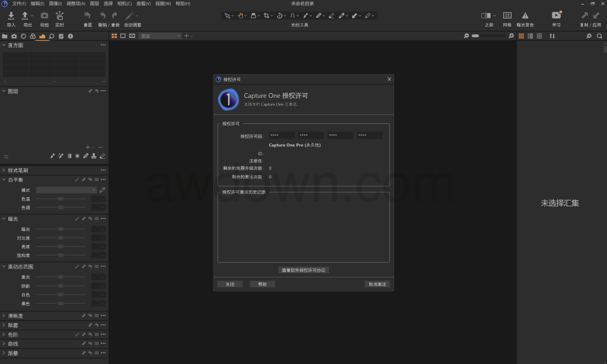Open the 调整项(A) menu
The image size is (607, 364).
click(x=76, y=4)
